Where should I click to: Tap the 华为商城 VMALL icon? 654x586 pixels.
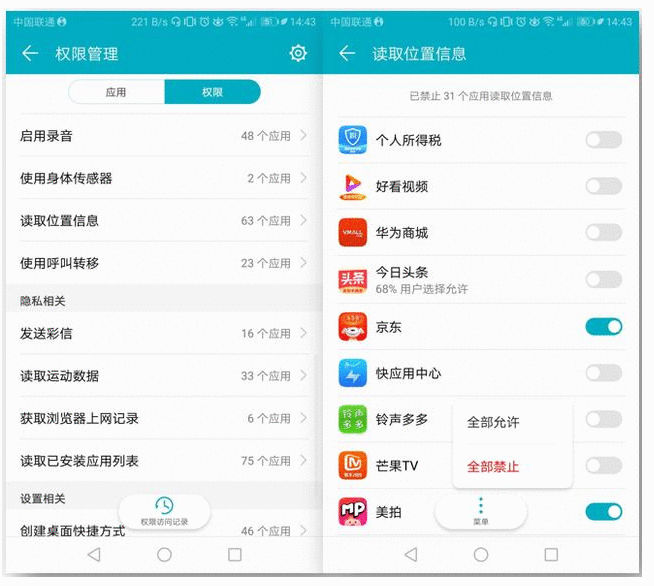click(352, 233)
